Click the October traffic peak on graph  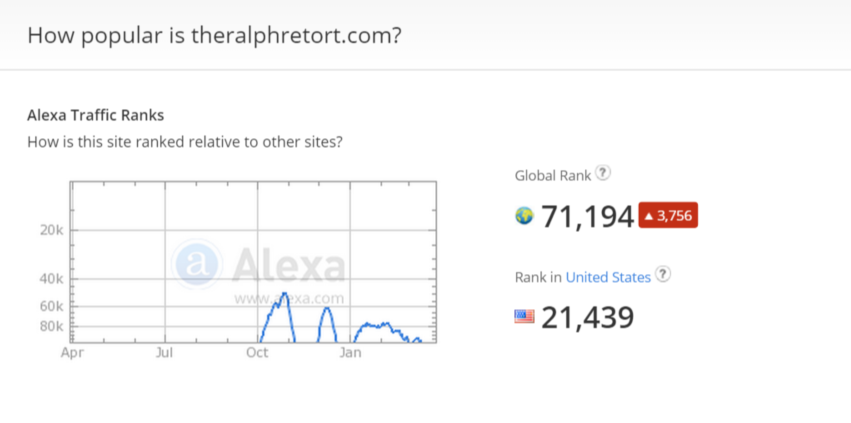[x=284, y=295]
